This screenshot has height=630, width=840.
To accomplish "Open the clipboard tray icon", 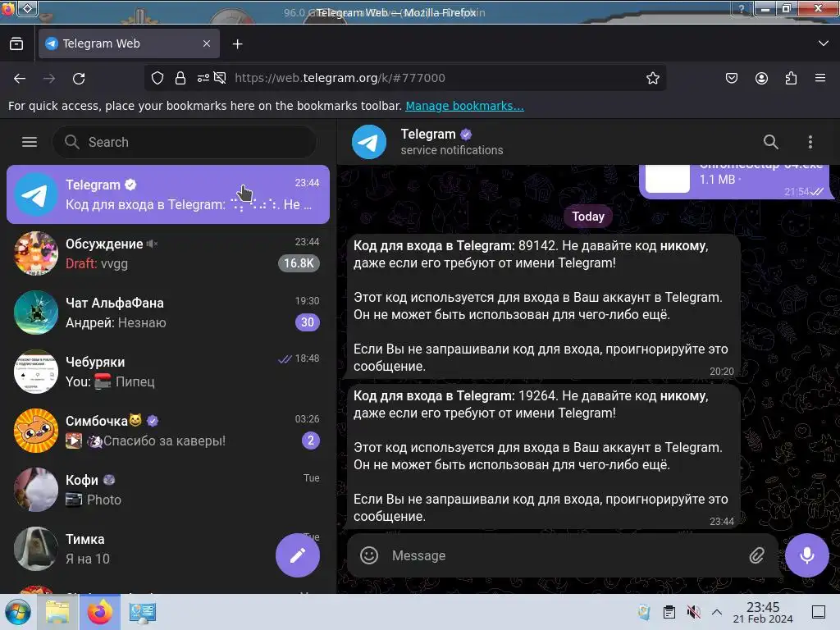I will tap(669, 612).
